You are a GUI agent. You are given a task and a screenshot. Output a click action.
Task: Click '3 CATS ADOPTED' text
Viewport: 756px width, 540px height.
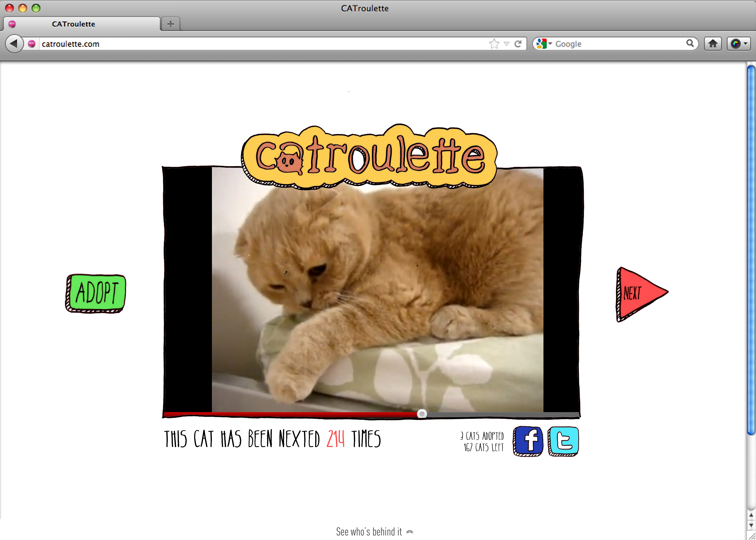[482, 436]
